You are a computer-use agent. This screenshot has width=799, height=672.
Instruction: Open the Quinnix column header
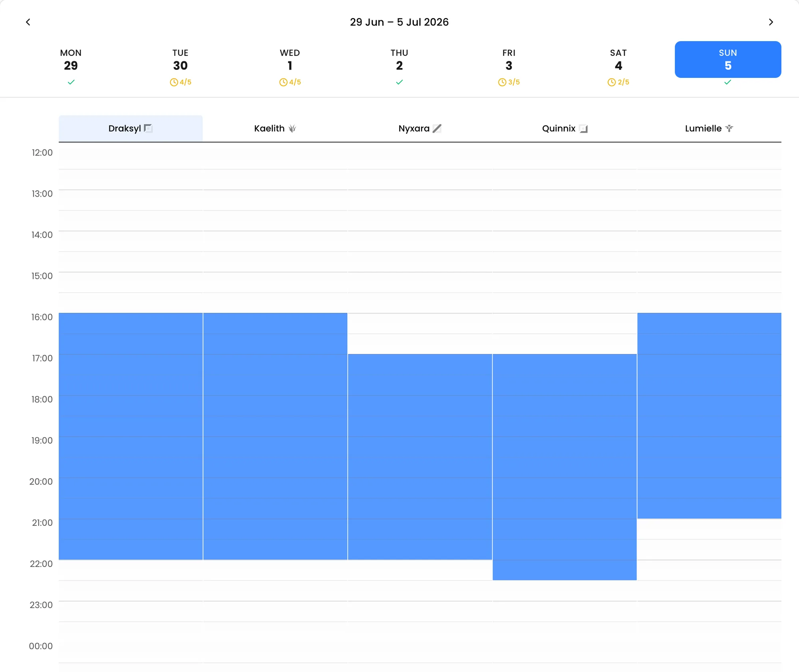(564, 128)
